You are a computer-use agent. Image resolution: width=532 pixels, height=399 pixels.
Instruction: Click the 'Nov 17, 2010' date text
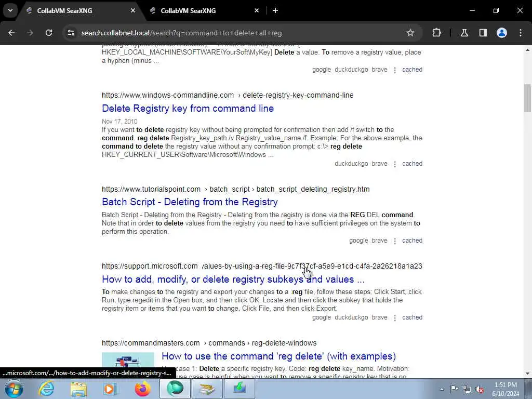click(x=119, y=122)
